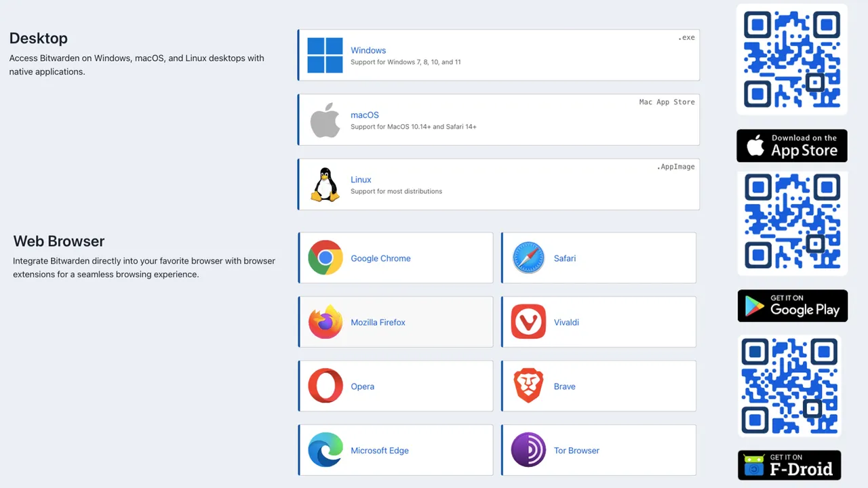Click the Mozilla Firefox icon

[x=325, y=322]
